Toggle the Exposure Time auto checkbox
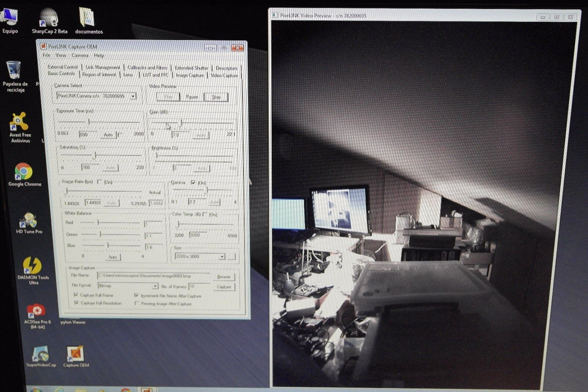This screenshot has height=392, width=588. [119, 135]
